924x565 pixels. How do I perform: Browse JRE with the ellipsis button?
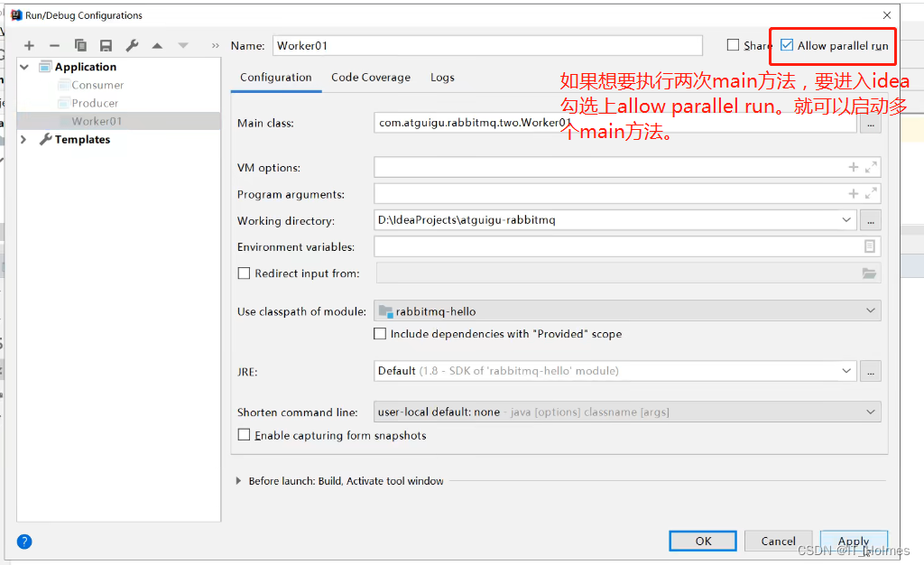point(871,371)
